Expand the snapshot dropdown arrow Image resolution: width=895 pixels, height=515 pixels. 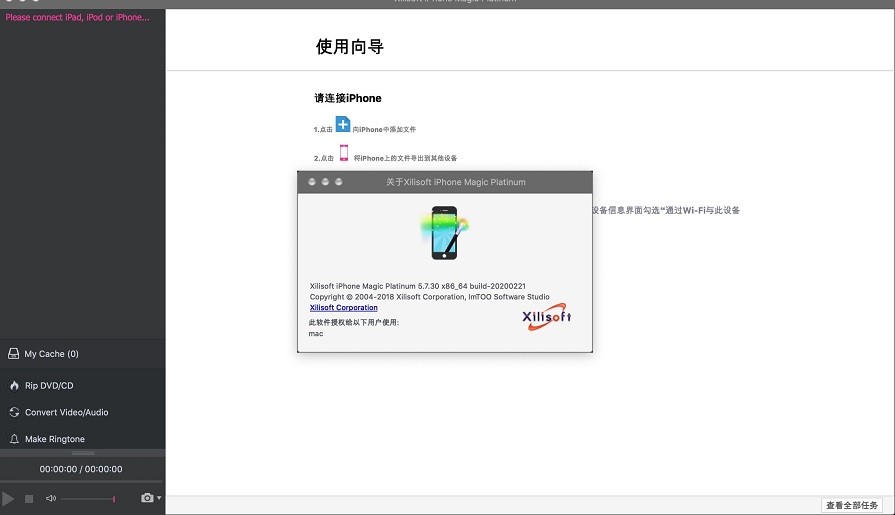pos(159,498)
